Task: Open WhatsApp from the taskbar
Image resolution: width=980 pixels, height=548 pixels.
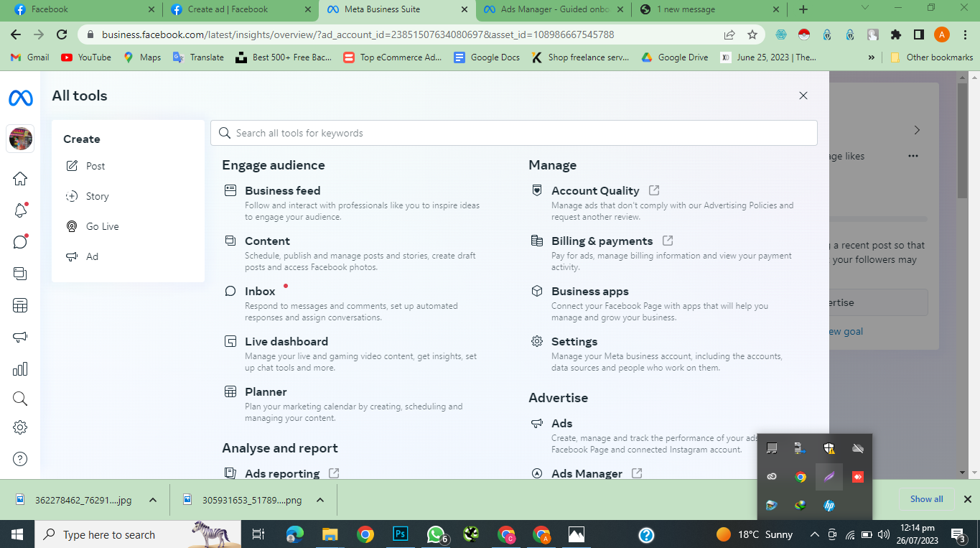Action: pos(436,534)
